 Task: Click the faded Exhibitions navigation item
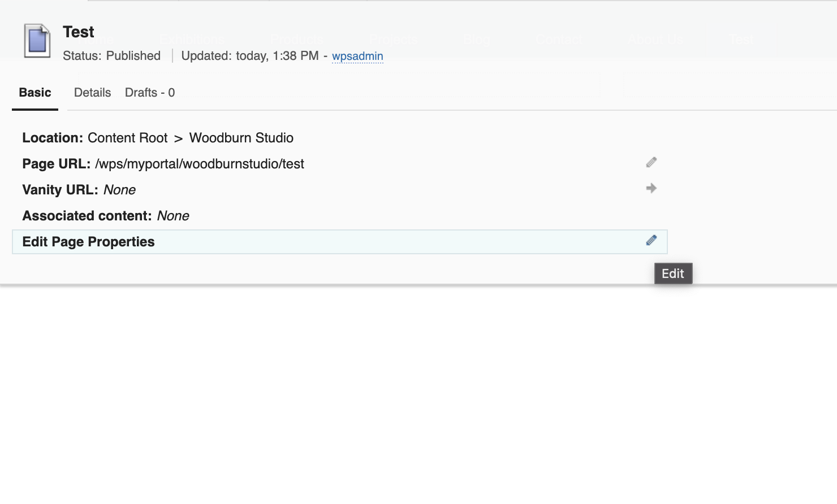tap(192, 40)
